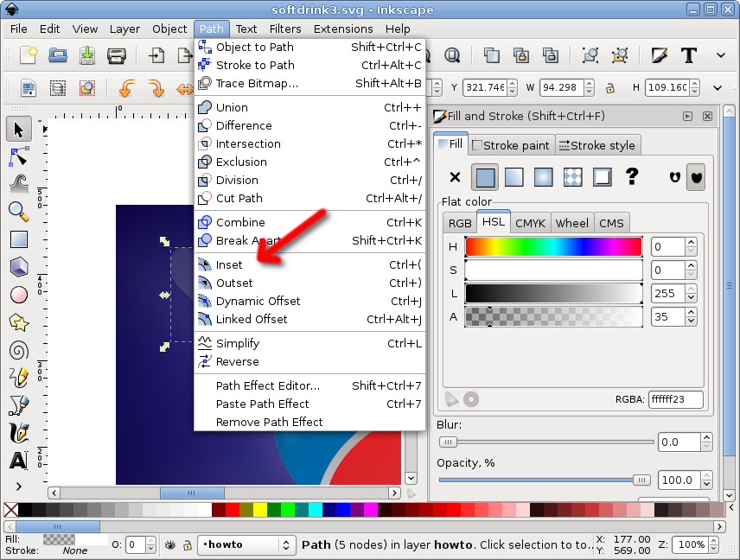
Task: Set fill to No paint (X)
Action: coord(455,177)
